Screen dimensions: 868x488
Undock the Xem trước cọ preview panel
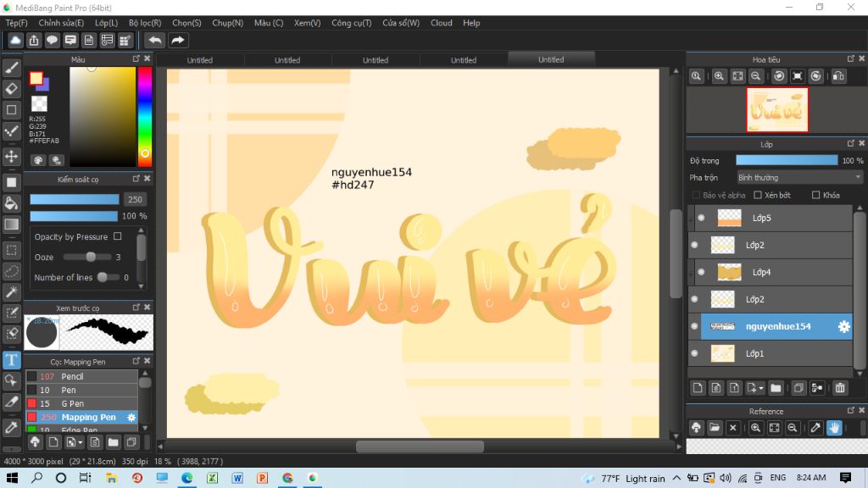[136, 307]
